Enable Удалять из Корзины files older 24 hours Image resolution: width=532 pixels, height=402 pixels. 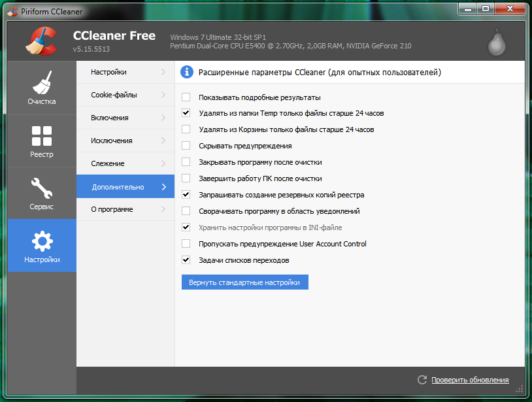click(x=186, y=129)
